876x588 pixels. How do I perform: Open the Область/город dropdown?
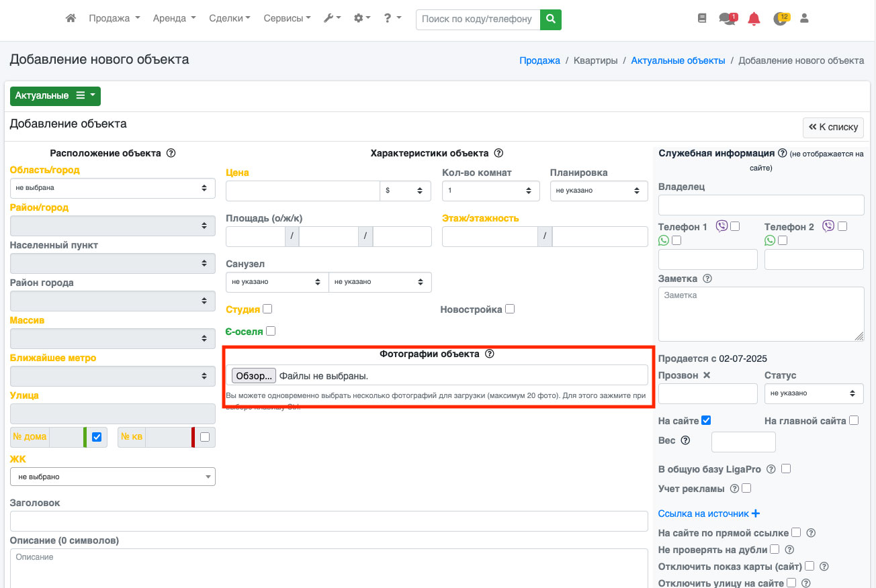pos(112,189)
